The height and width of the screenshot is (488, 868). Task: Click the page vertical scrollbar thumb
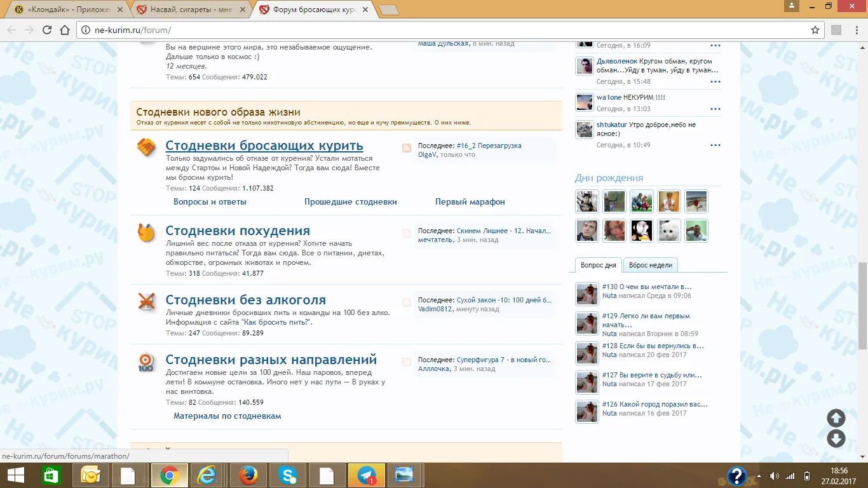862,306
